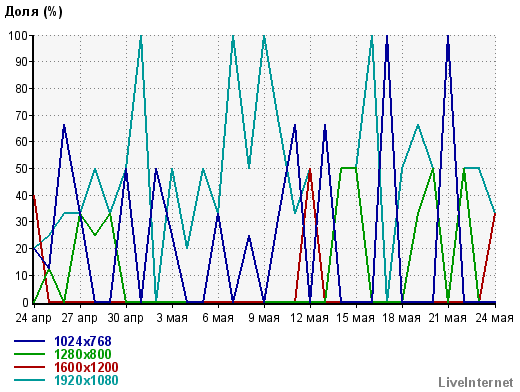
Task: Click the 100 value on y-axis
Action: 18,35
